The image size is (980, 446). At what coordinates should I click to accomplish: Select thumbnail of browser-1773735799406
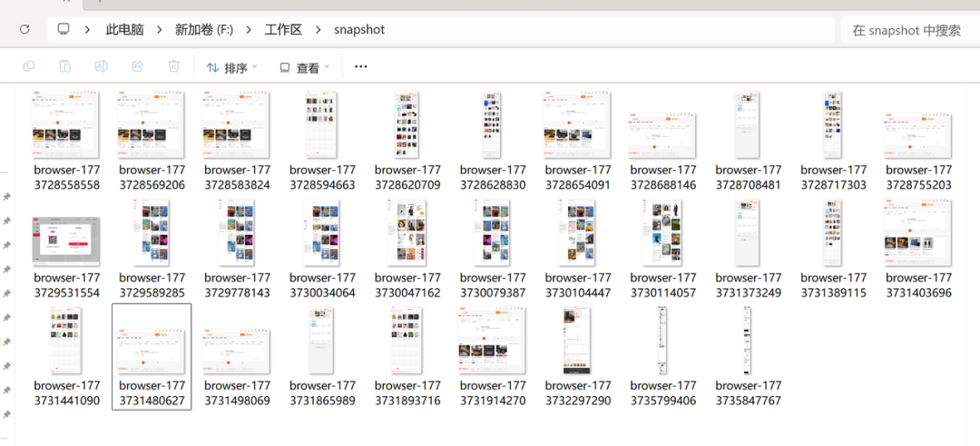point(662,341)
